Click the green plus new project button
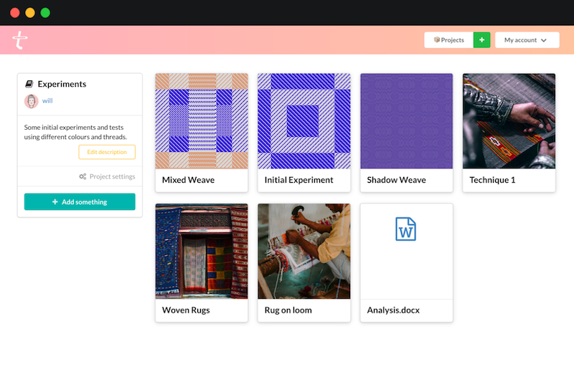574x392 pixels. 481,40
